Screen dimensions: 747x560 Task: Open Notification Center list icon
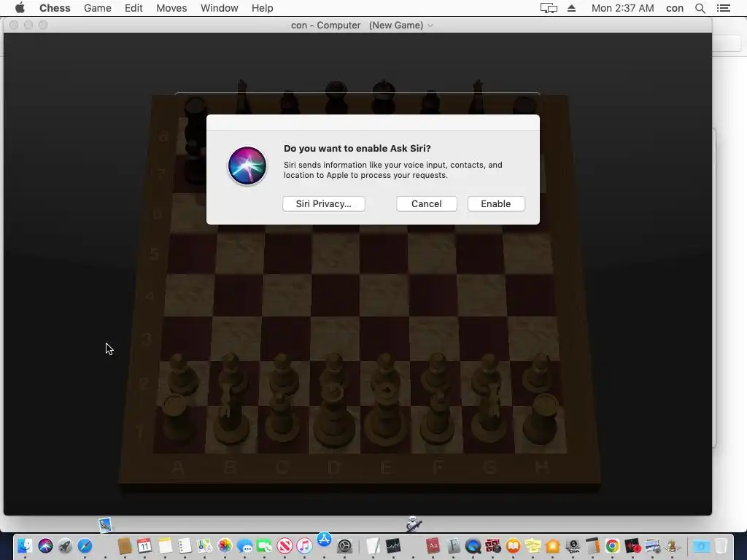pyautogui.click(x=723, y=8)
